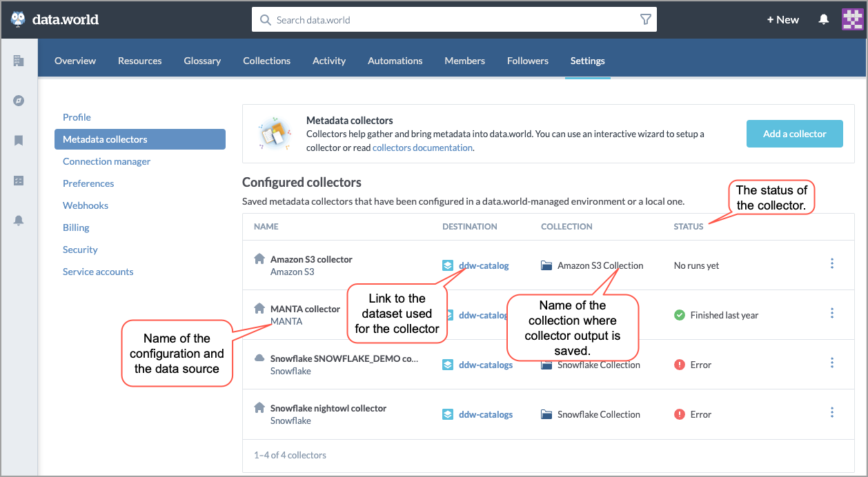Click the green success icon beside MANTA collector
The height and width of the screenshot is (477, 868).
click(679, 315)
